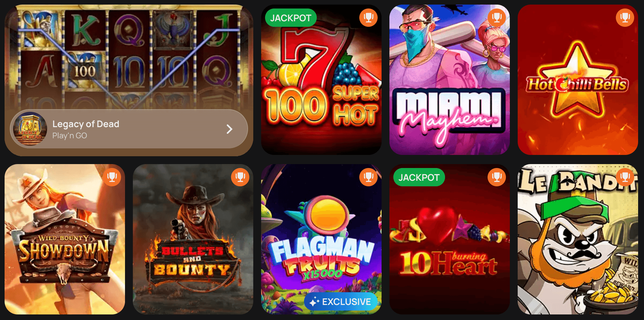Click trophy icon on 10 Burning Heart
The width and height of the screenshot is (644, 320).
click(497, 177)
